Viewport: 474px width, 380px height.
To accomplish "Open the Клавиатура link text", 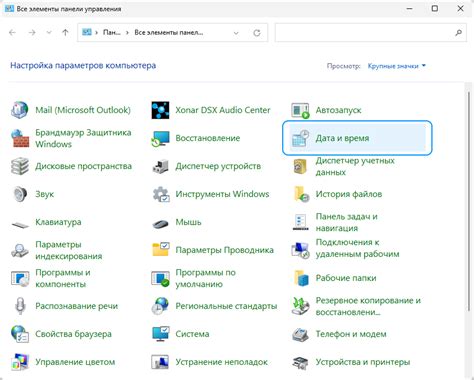I will (58, 222).
